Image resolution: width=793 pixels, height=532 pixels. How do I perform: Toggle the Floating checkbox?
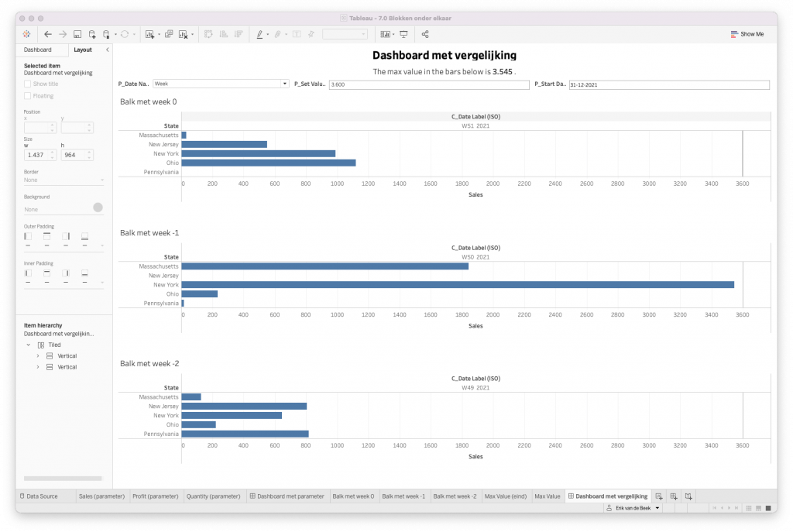coord(28,95)
